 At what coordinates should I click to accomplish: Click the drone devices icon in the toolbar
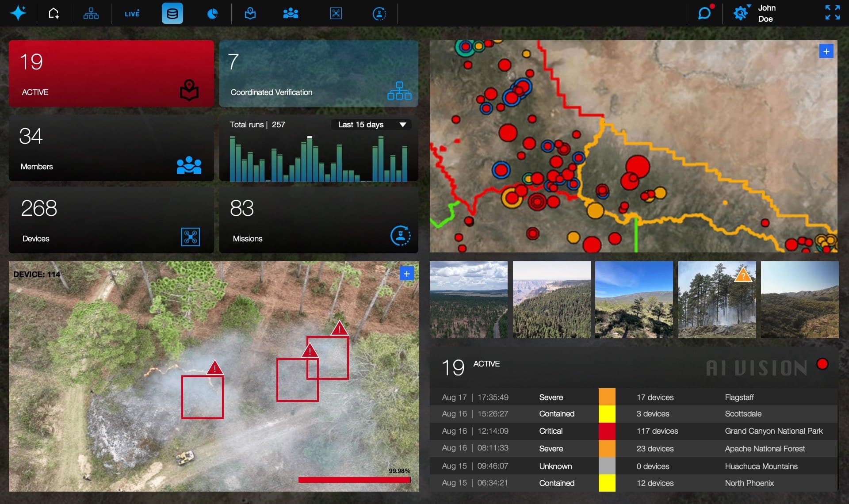(336, 13)
